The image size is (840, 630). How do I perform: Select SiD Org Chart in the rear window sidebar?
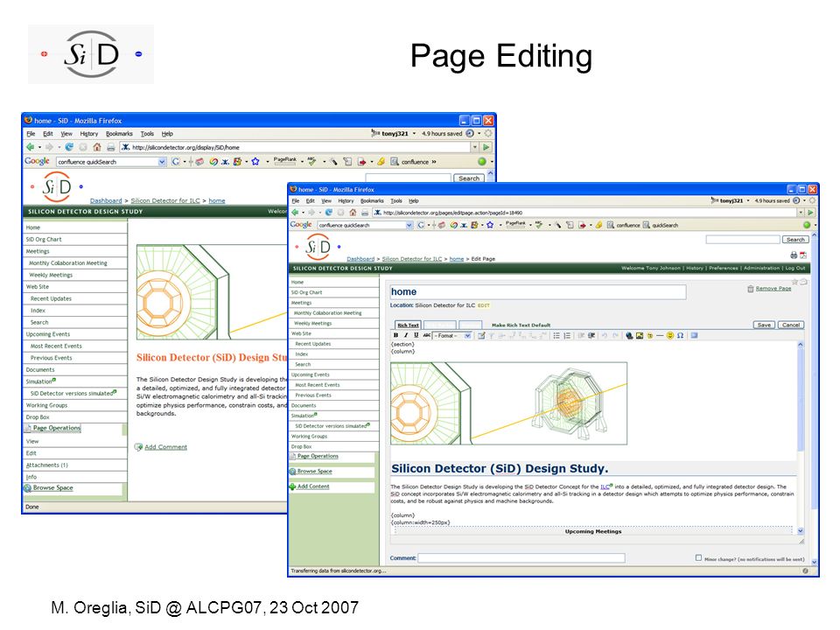pyautogui.click(x=44, y=240)
